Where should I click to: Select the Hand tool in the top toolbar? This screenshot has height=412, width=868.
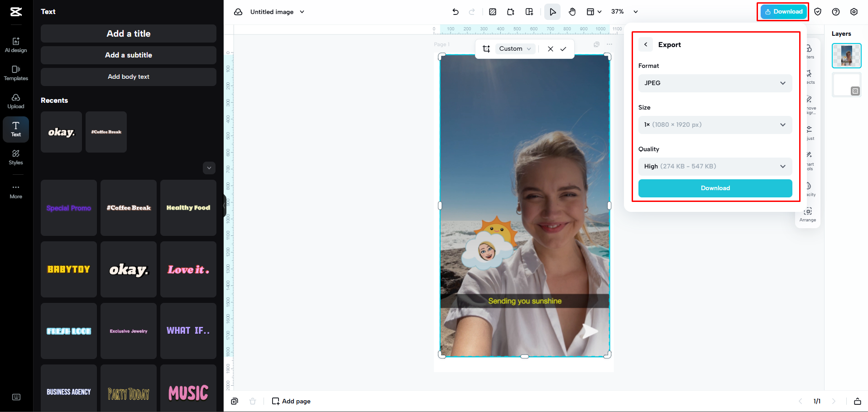572,12
